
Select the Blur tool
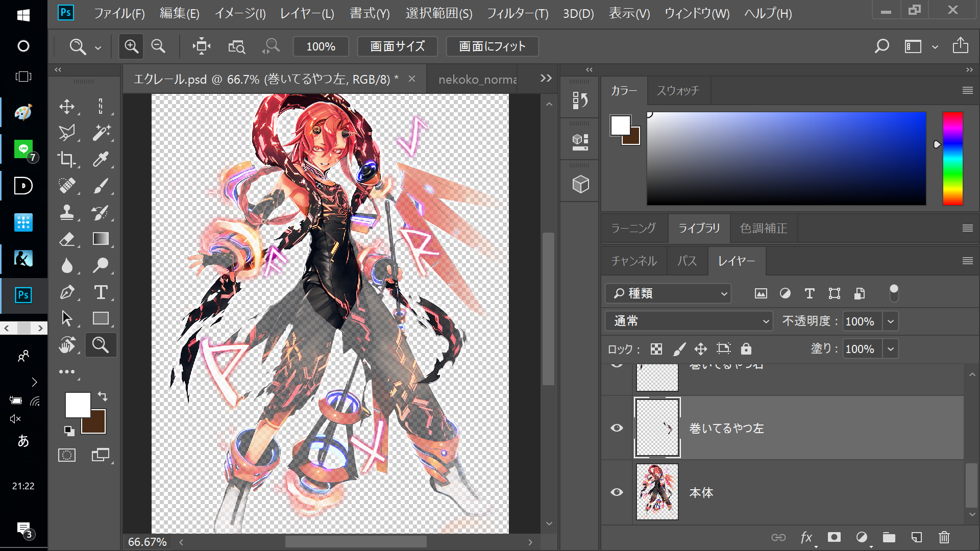[x=67, y=265]
